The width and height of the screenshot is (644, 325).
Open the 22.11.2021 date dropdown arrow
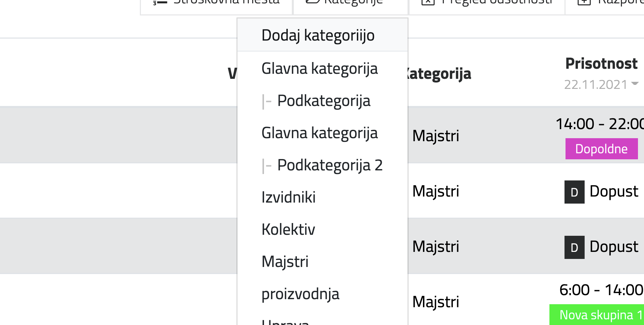tap(635, 84)
